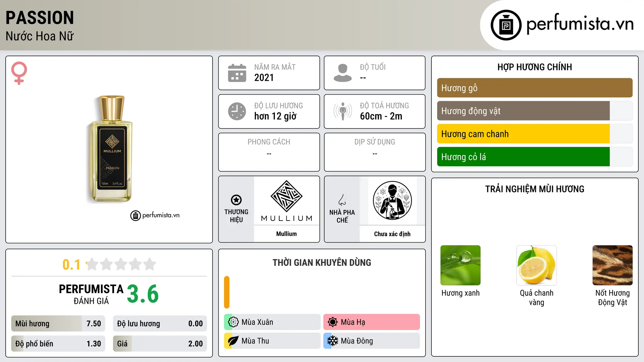Viewport: 644px width, 362px height.
Task: Click the longevity value hơn 12 giờ
Action: tap(275, 116)
